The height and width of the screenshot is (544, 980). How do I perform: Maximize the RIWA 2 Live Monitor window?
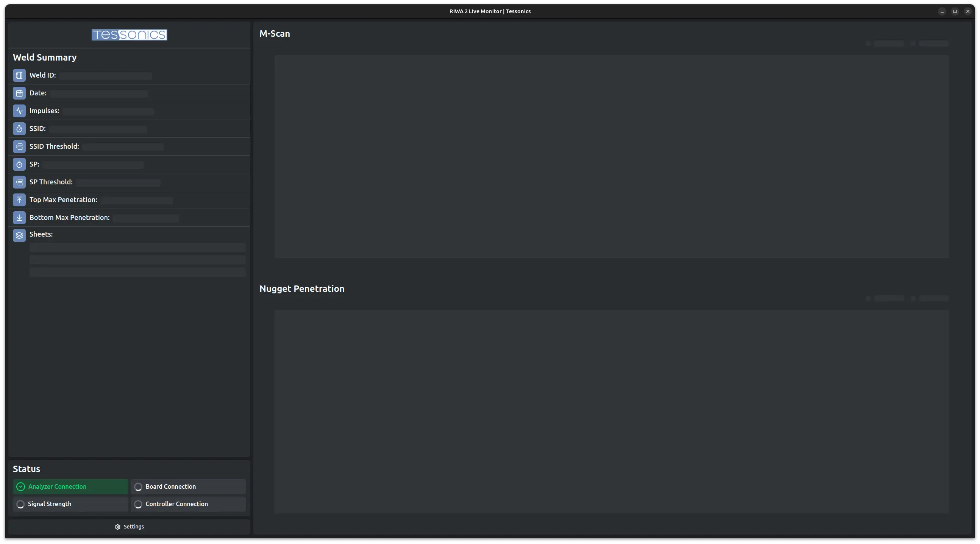[x=955, y=11]
